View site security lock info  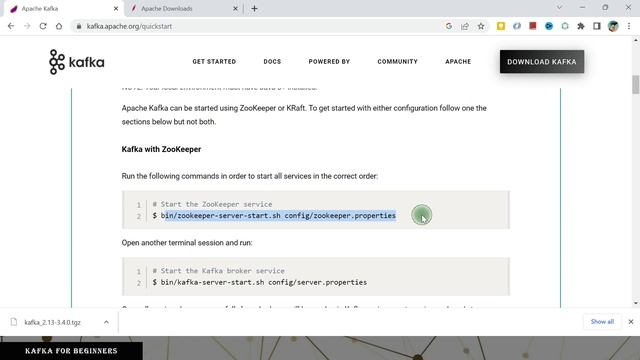[x=78, y=26]
